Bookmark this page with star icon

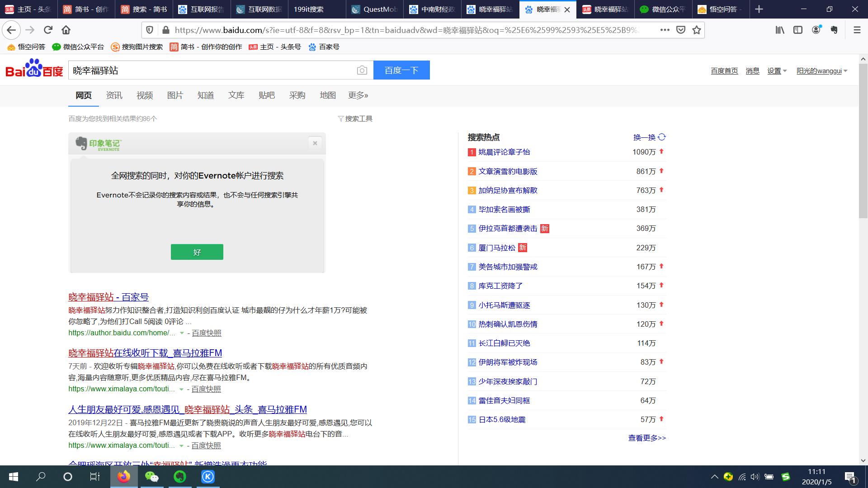click(697, 30)
